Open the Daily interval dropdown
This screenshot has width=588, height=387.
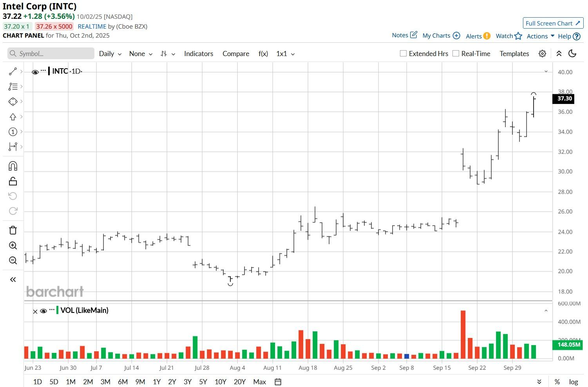(x=110, y=54)
